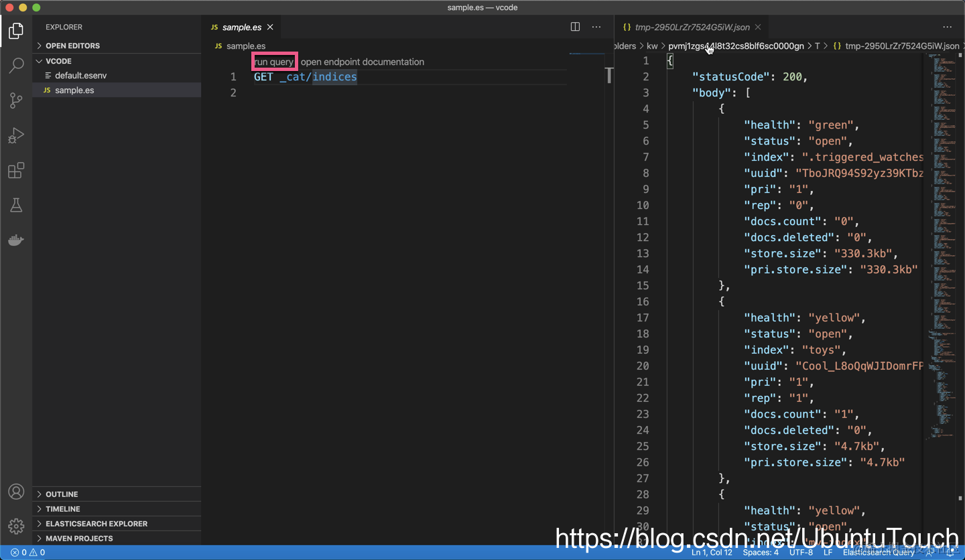This screenshot has width=965, height=560.
Task: Click open endpoint documentation link
Action: (363, 62)
